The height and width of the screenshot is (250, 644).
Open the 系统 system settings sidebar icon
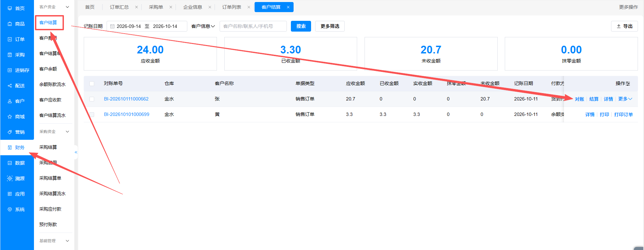10,209
